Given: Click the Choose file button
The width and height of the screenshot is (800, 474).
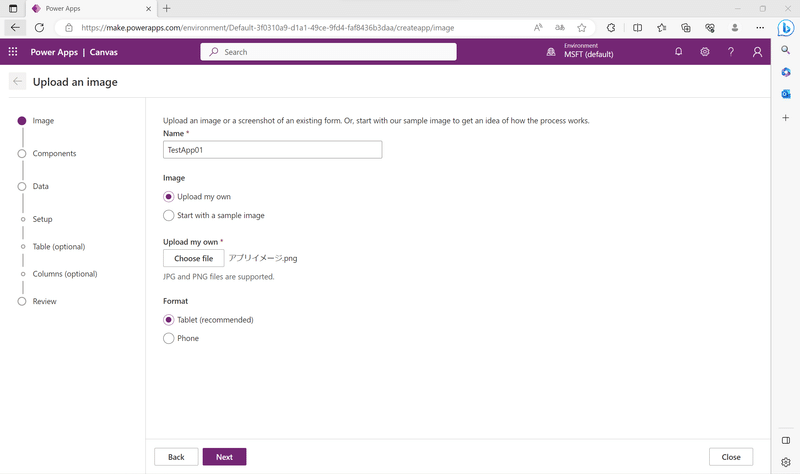Looking at the screenshot, I should pyautogui.click(x=193, y=258).
